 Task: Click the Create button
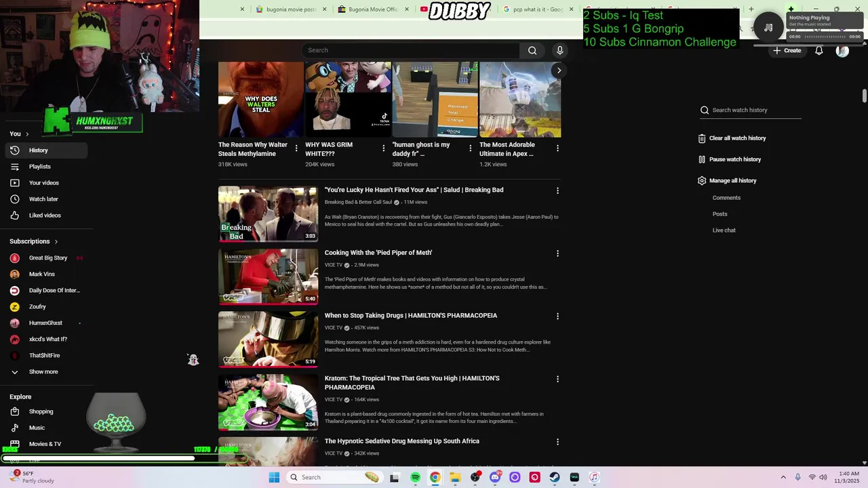(787, 51)
